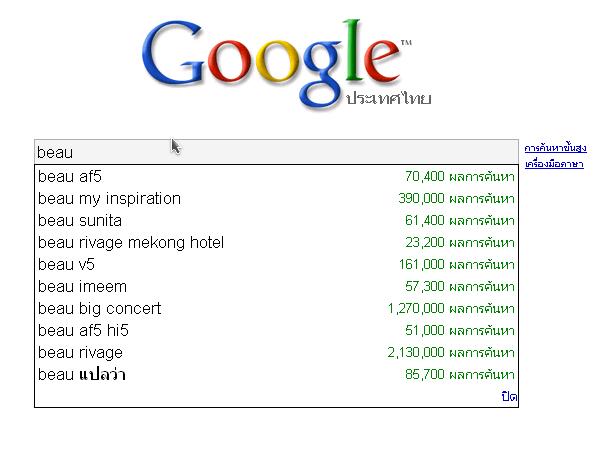603x450 pixels.
Task: Select the 'beau imeem' suggestion
Action: pos(276,286)
